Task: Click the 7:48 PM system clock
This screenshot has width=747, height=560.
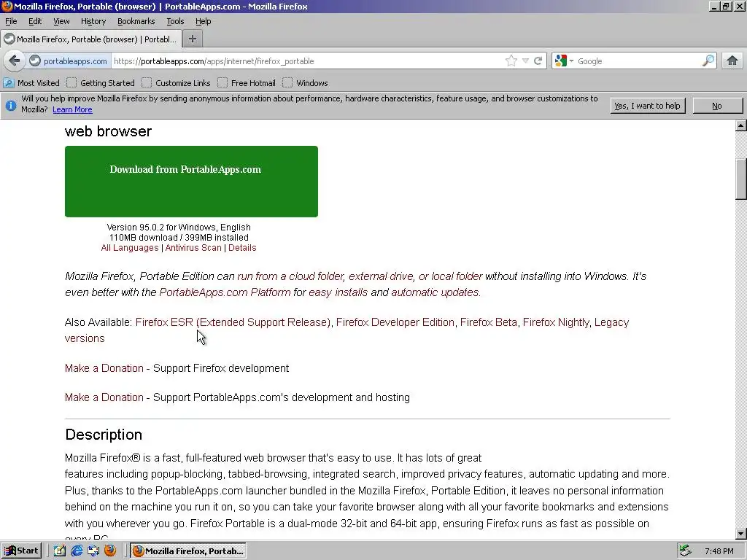Action: point(719,551)
